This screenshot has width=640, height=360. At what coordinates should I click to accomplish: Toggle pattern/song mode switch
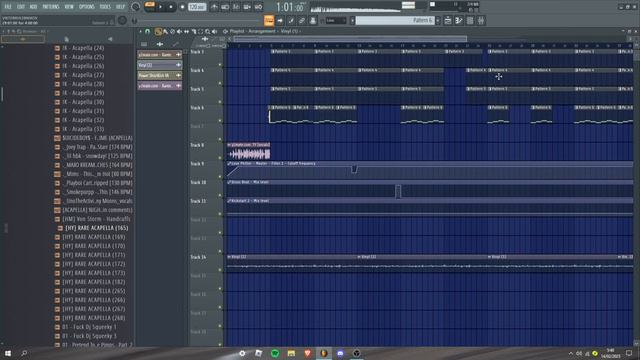pyautogui.click(x=149, y=6)
